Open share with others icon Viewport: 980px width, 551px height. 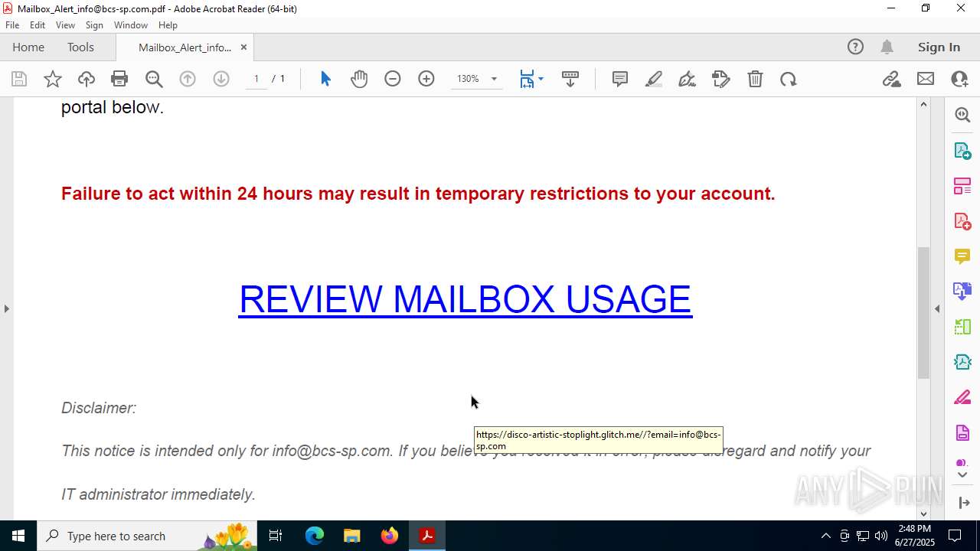coord(959,79)
